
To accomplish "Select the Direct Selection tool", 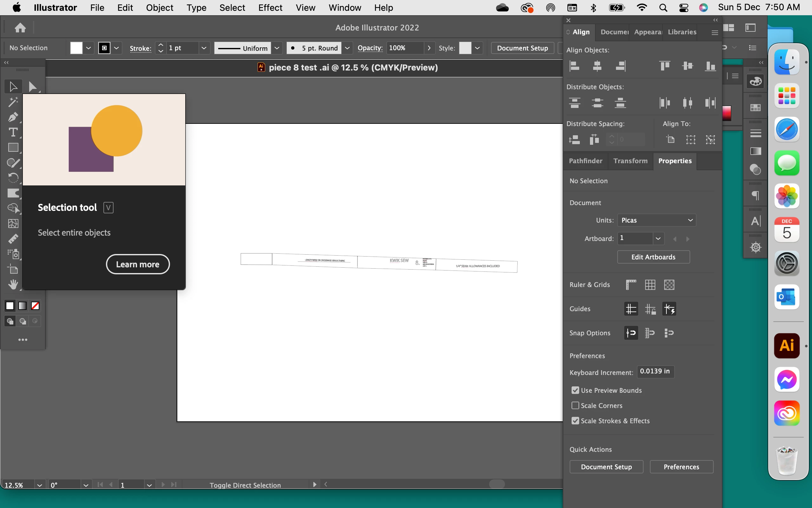I will (32, 87).
